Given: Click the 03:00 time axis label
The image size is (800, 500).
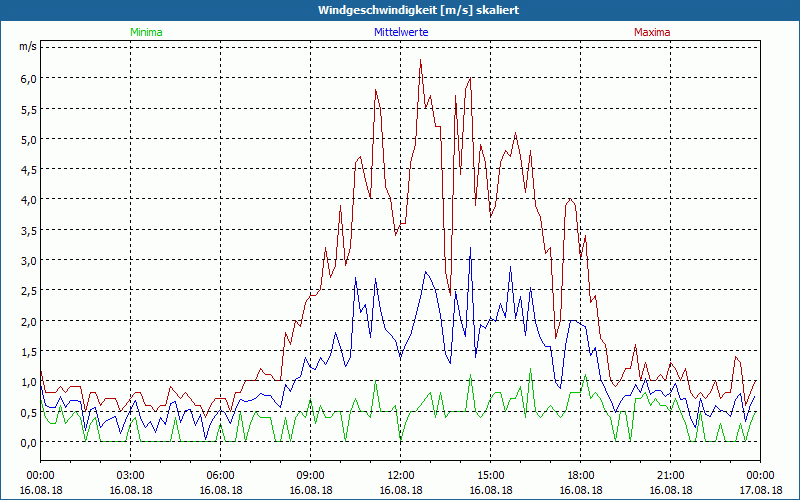Looking at the screenshot, I should [131, 476].
